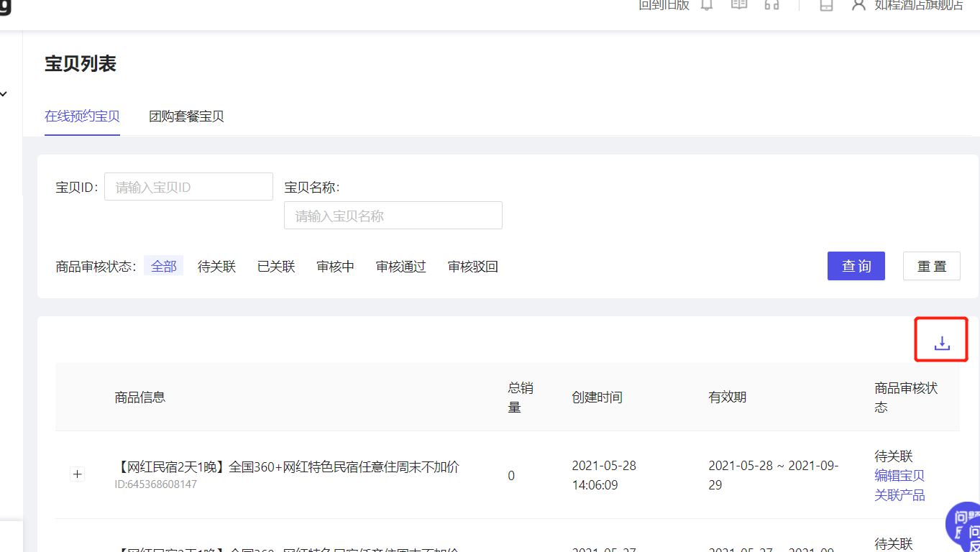Toggle the left sidebar chevron

point(4,94)
